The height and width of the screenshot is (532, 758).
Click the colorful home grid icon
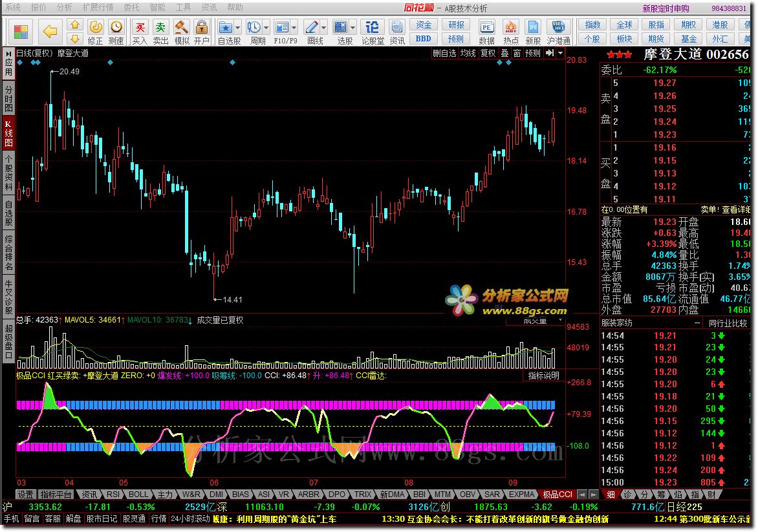pos(21,32)
